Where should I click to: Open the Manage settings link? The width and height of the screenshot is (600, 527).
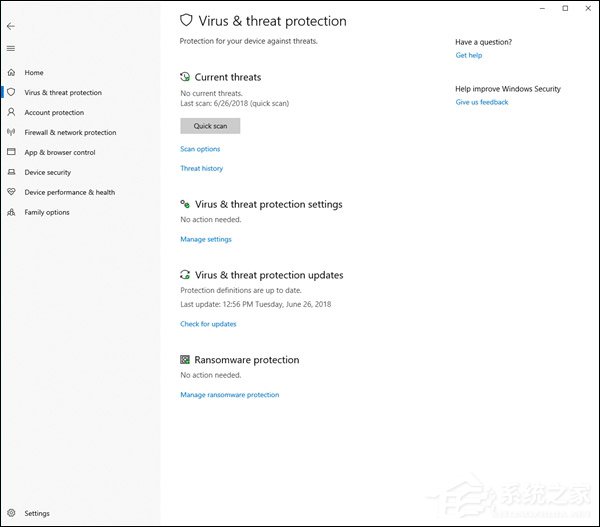(206, 240)
